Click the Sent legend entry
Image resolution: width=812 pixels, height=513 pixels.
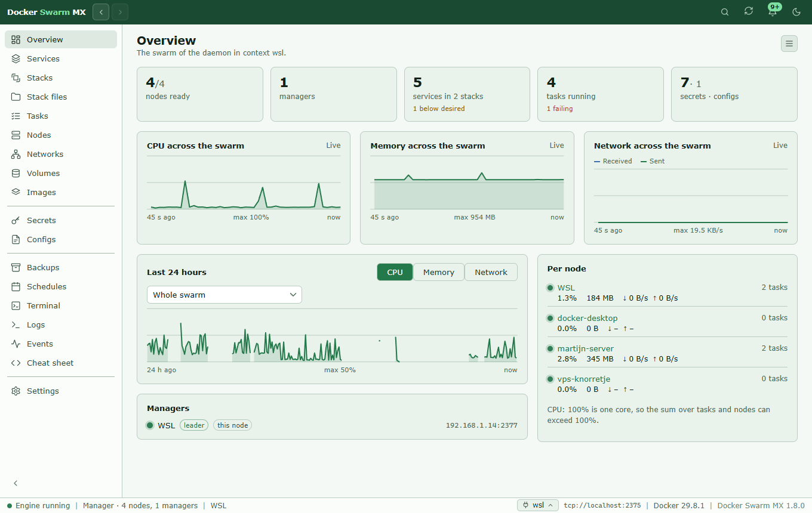[653, 161]
